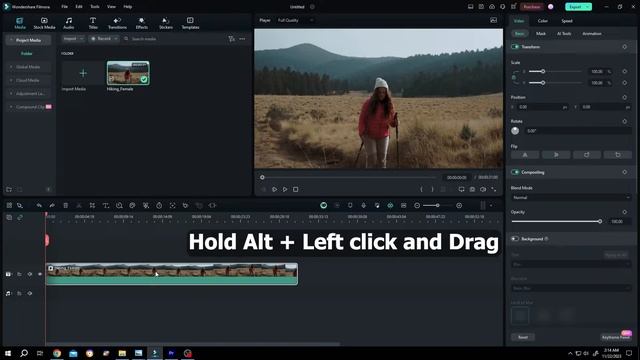640x360 pixels.
Task: Click the player camera snapshot icon
Action: 472,189
